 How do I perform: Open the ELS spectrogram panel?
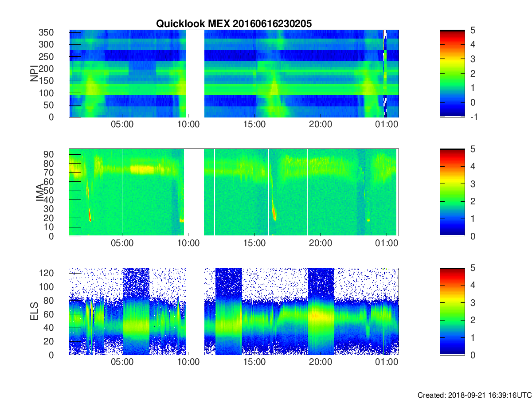pyautogui.click(x=234, y=311)
